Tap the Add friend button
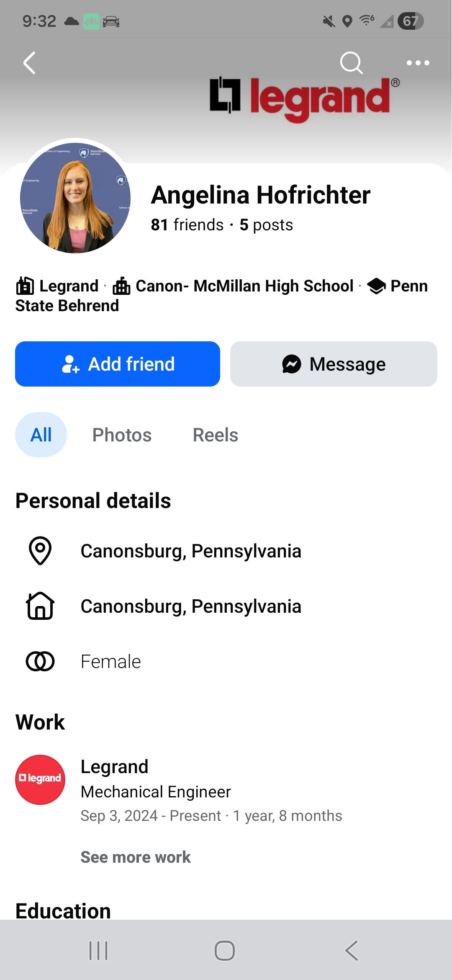 point(118,364)
